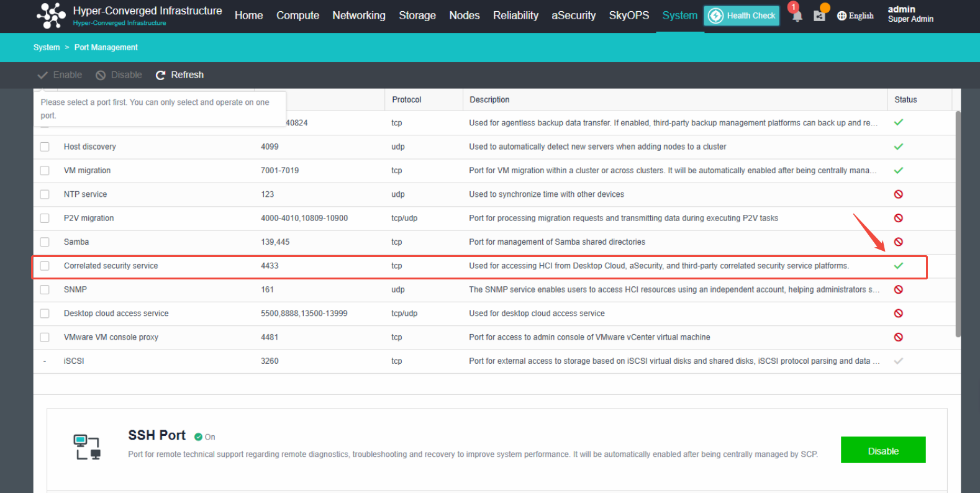The width and height of the screenshot is (980, 493).
Task: Click the status icon for agentless backup port 40824
Action: 898,122
